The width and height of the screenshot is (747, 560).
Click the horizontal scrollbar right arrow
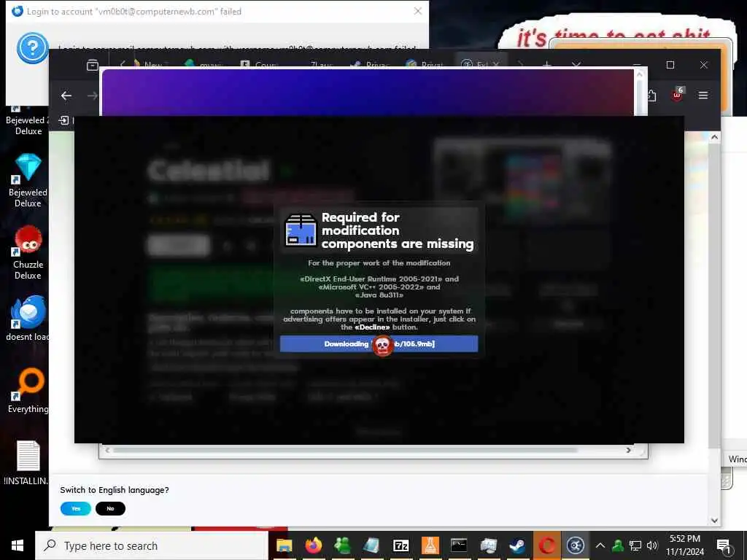[628, 450]
